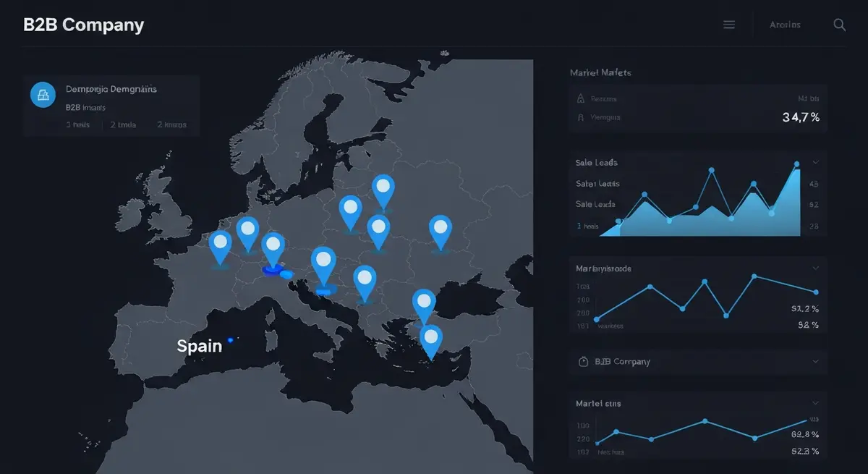This screenshot has height=474, width=868.
Task: Collapse the Sale Leads chart panel
Action: pos(816,163)
